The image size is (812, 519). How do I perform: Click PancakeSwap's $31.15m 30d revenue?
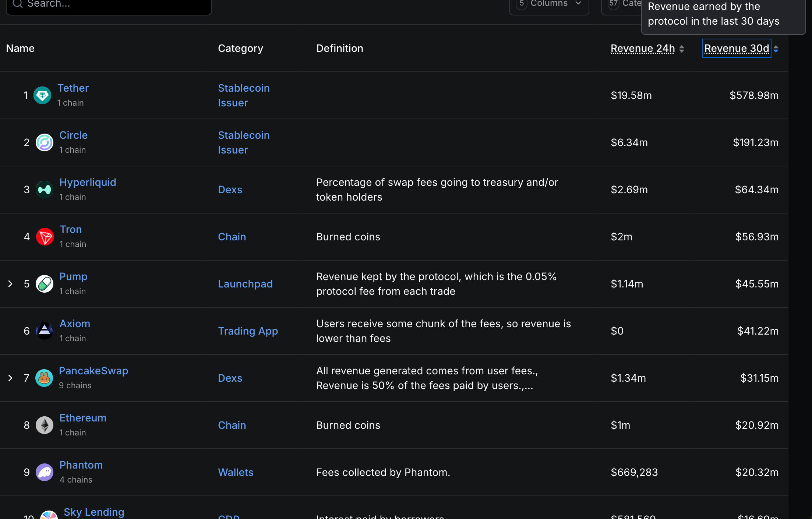point(759,378)
